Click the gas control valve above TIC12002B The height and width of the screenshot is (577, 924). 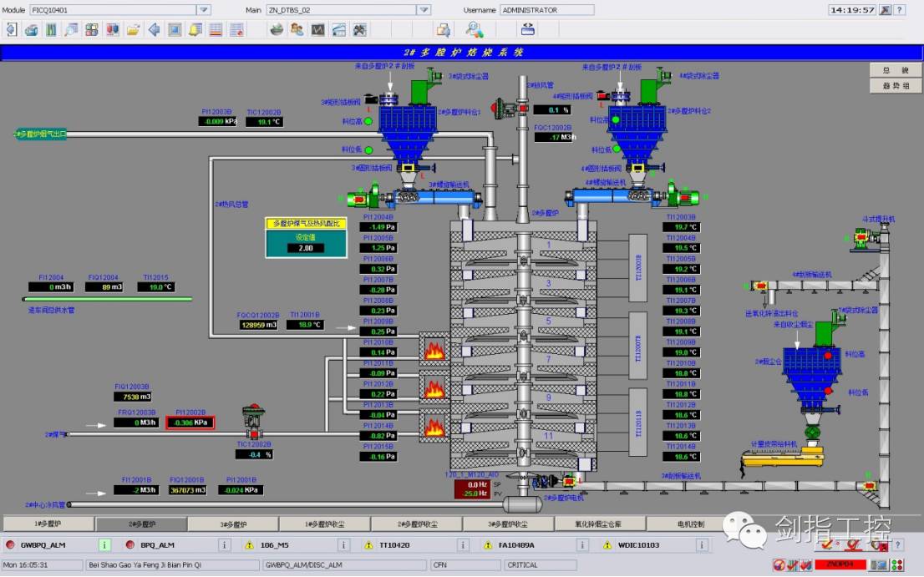tap(253, 422)
